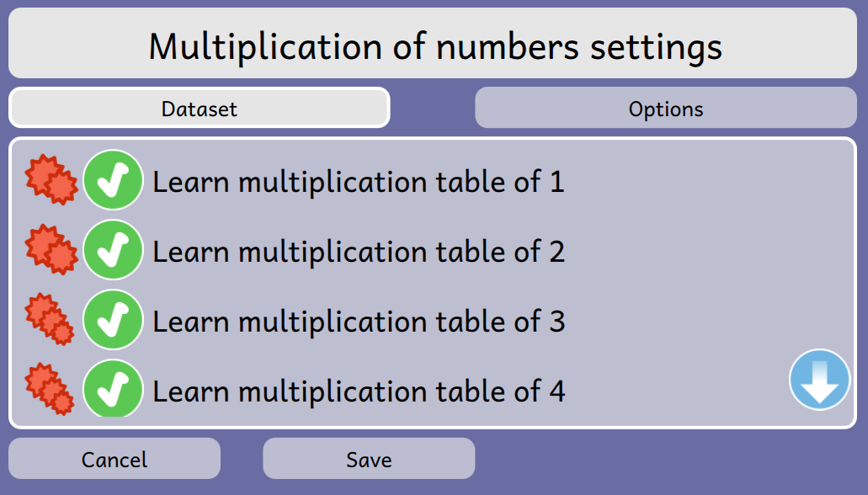
Task: Deselect the checkmark for table of 4
Action: 113,389
